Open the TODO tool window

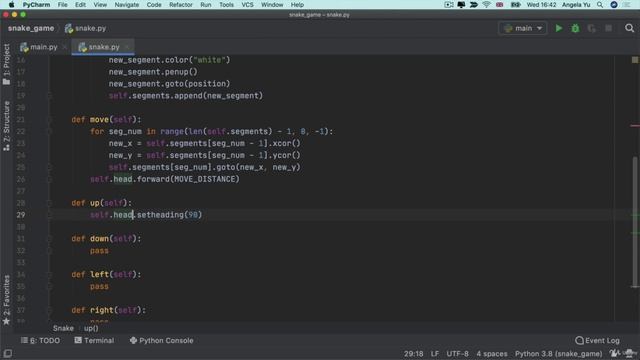coord(40,340)
